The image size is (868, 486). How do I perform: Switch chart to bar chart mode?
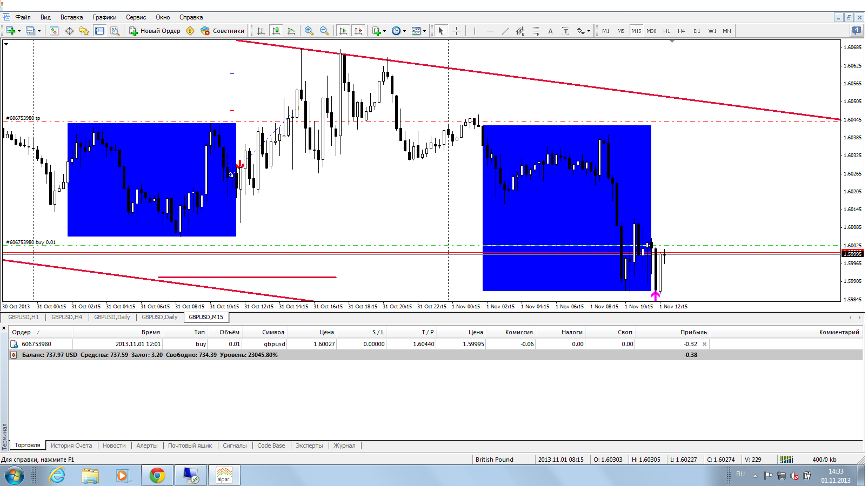(261, 31)
